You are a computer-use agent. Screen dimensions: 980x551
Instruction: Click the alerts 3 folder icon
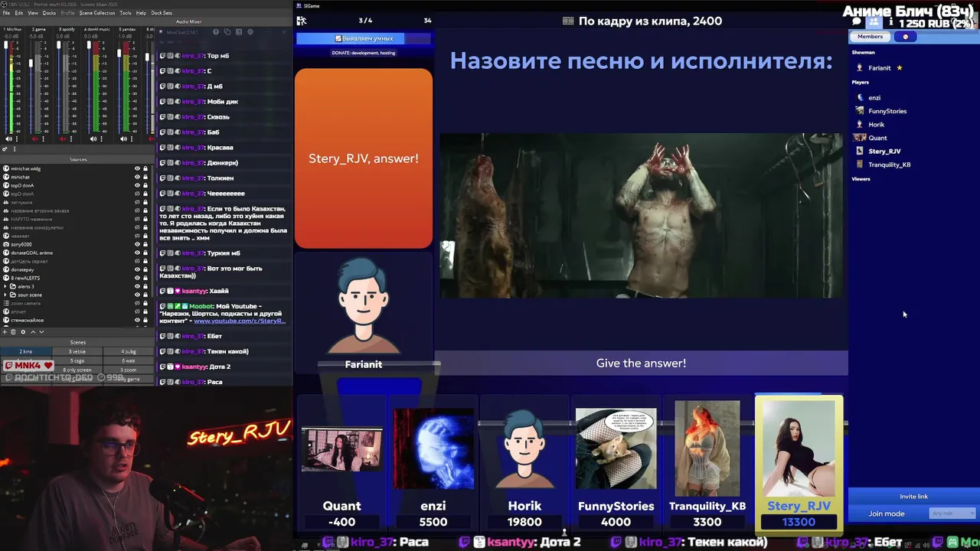click(x=13, y=286)
